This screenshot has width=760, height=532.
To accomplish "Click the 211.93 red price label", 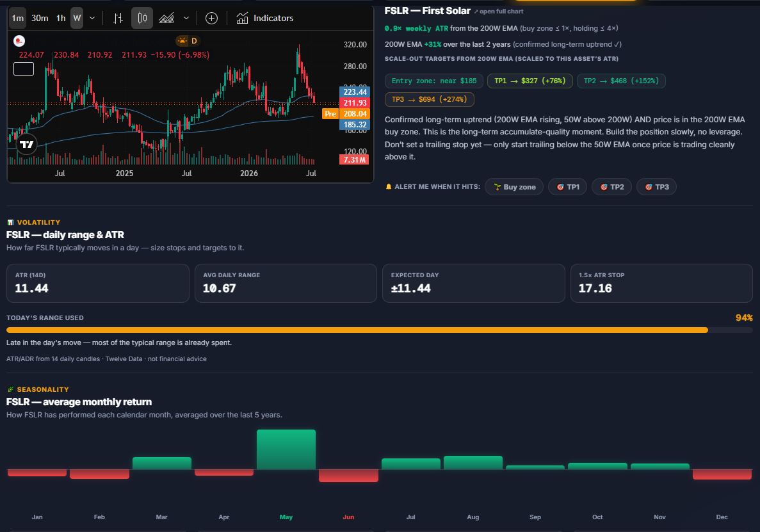I will pos(355,102).
